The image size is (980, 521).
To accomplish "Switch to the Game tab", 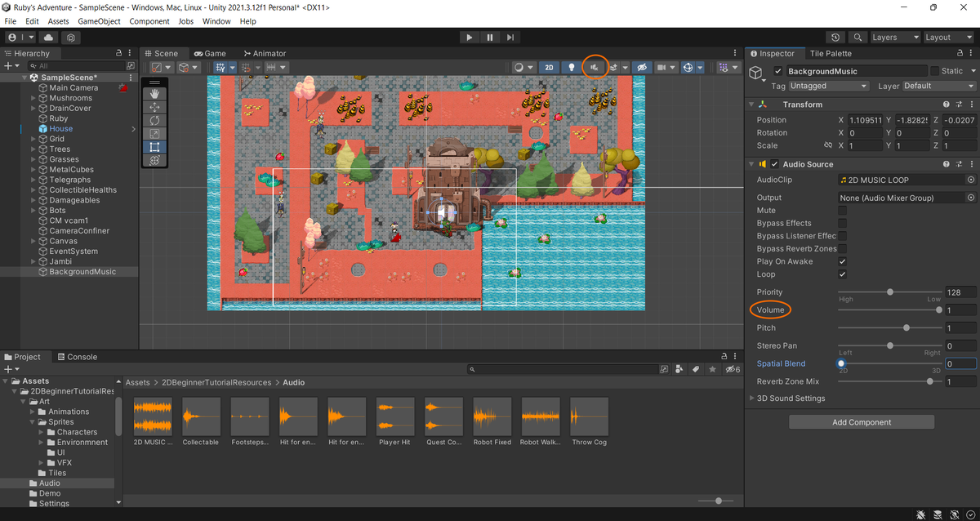I will pyautogui.click(x=210, y=53).
